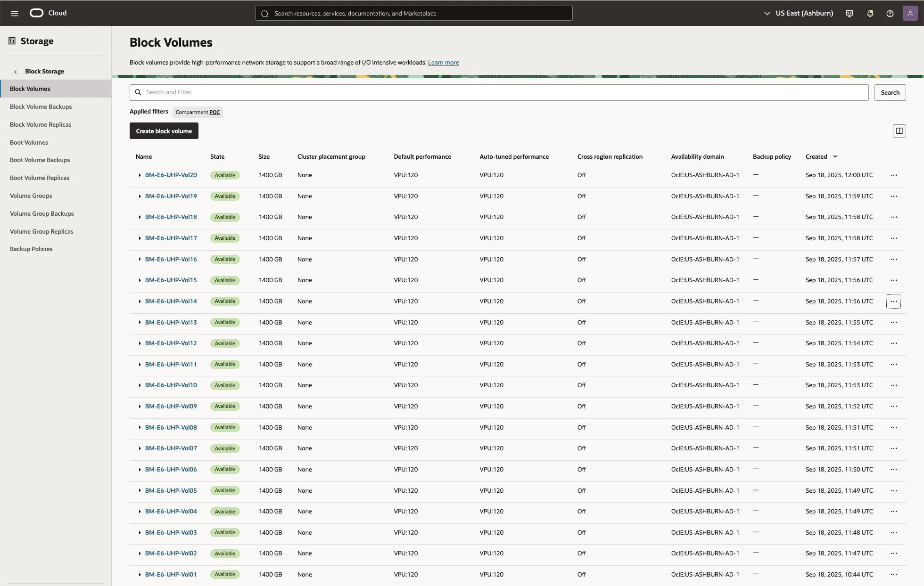
Task: Open the hamburger navigation menu
Action: click(15, 13)
